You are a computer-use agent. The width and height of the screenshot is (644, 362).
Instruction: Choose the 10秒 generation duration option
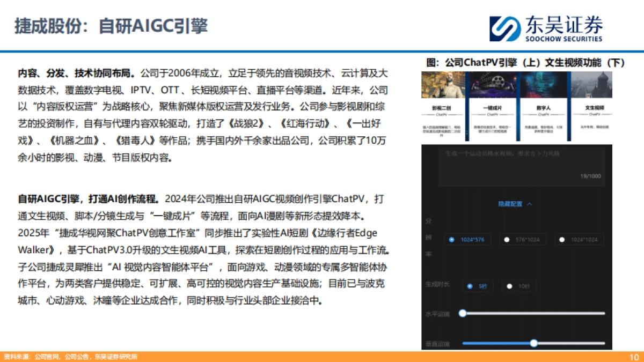pos(518,286)
